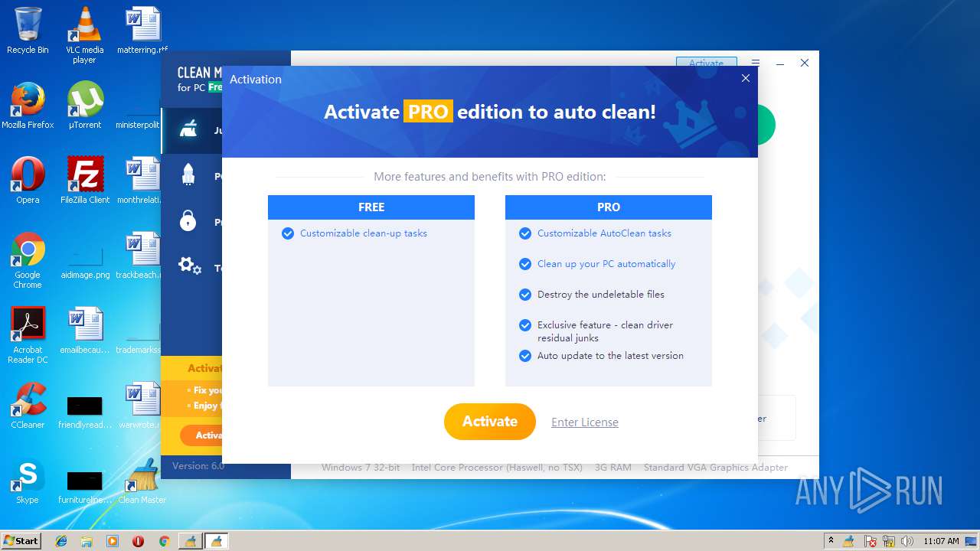Open Google Chrome desktop icon

(x=28, y=260)
